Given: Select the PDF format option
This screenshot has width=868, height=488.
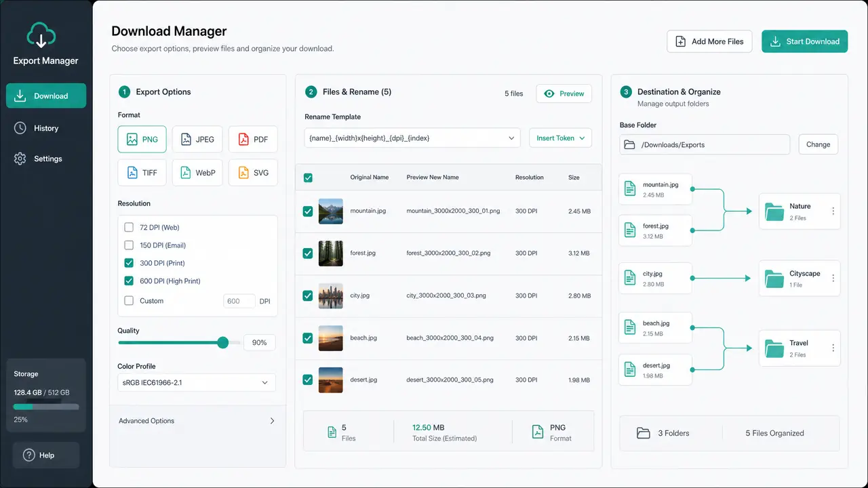Looking at the screenshot, I should 253,139.
